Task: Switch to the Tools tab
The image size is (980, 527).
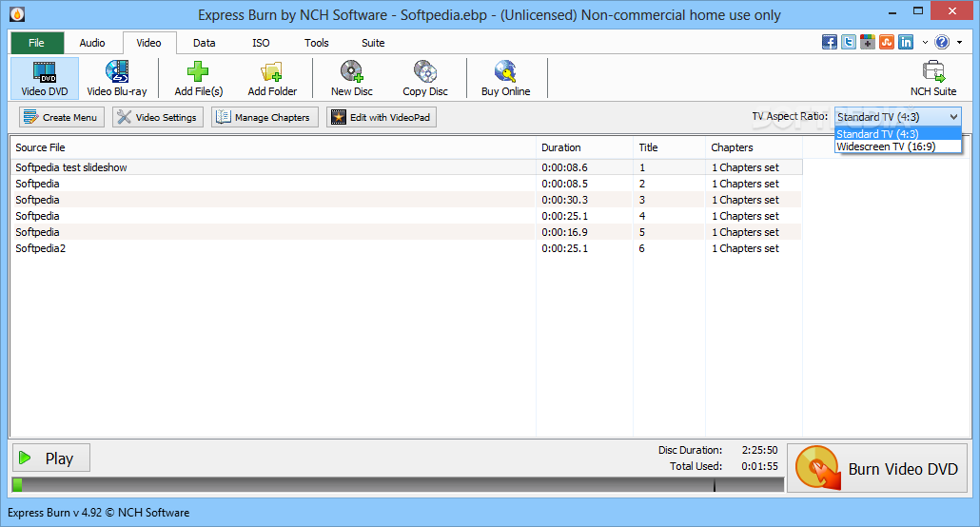Action: click(x=316, y=43)
